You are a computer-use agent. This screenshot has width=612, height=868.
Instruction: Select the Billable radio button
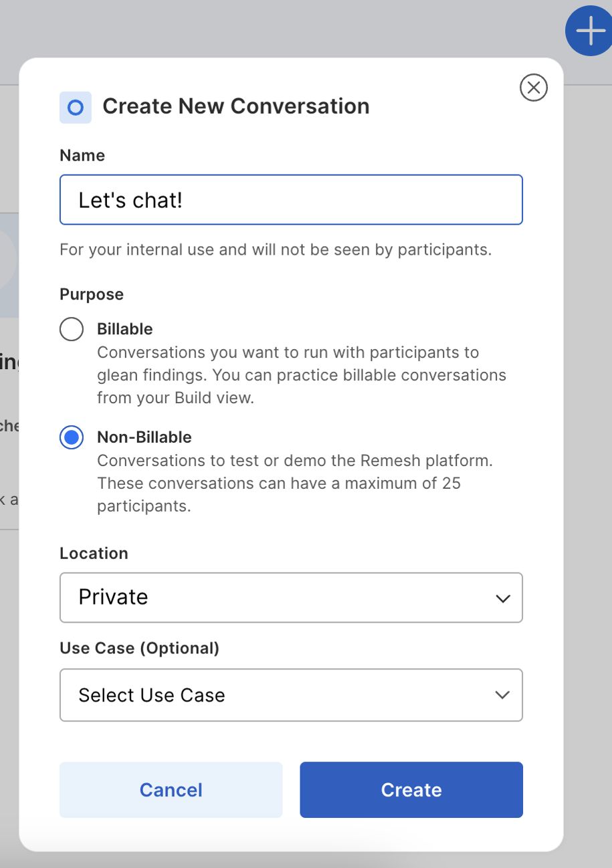pyautogui.click(x=72, y=329)
